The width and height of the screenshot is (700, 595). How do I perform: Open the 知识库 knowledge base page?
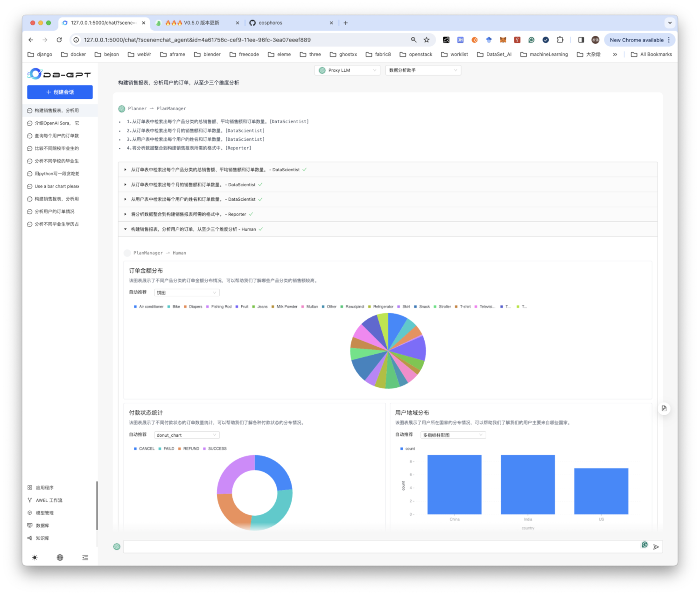(x=42, y=538)
